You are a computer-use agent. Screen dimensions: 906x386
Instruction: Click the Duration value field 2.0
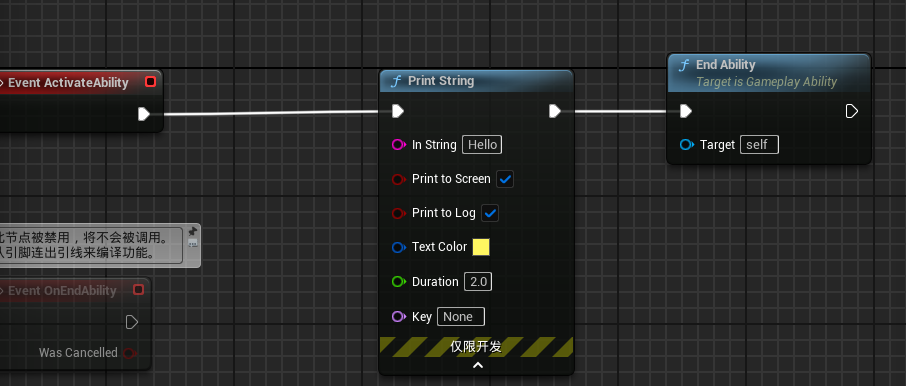click(x=478, y=281)
